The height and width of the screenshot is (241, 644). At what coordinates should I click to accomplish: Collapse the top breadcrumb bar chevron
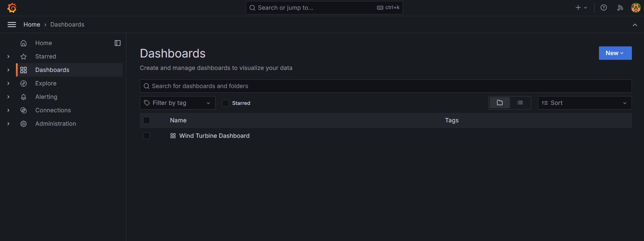click(x=635, y=25)
